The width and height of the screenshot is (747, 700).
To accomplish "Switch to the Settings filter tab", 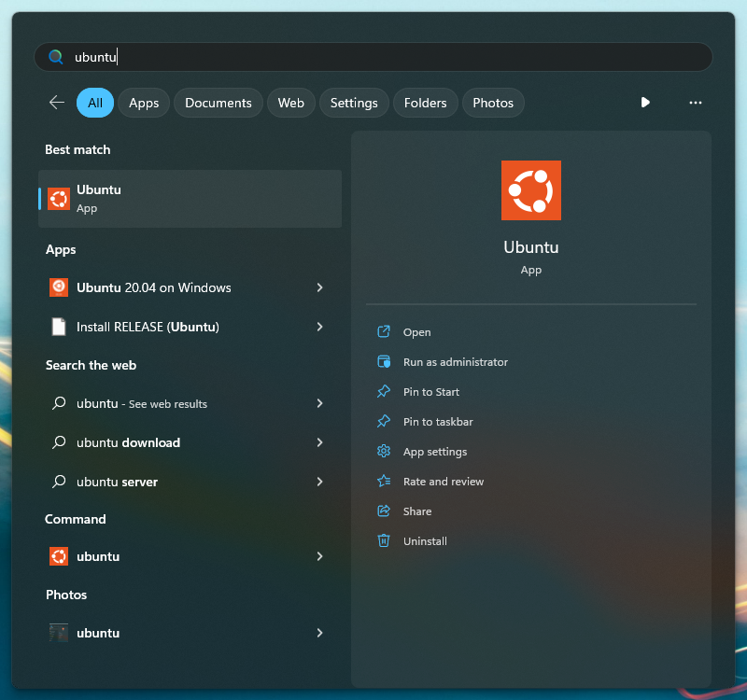I will tap(354, 103).
